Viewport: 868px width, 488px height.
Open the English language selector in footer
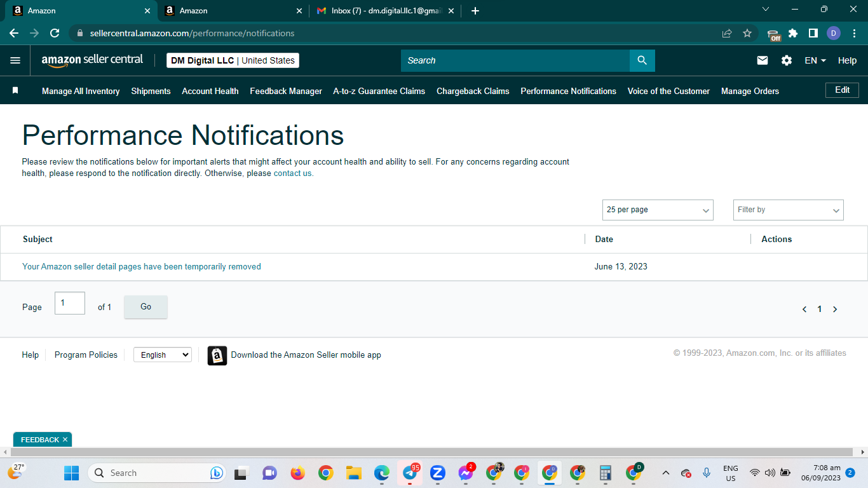point(163,355)
